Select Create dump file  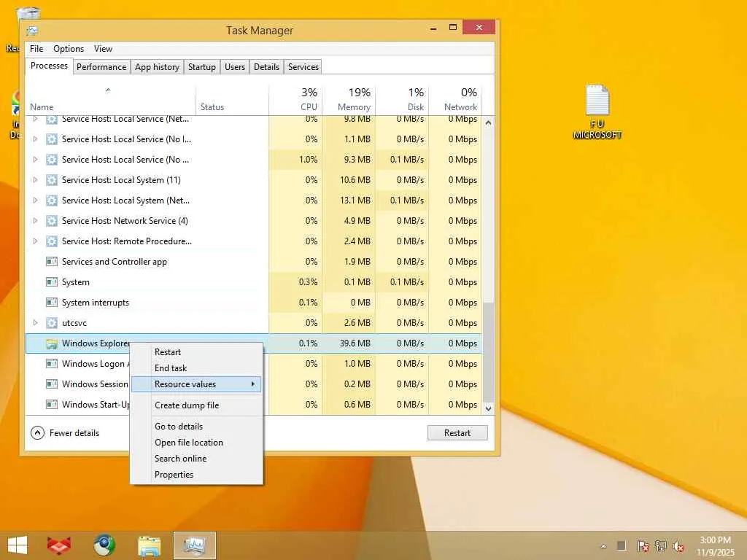coord(196,405)
